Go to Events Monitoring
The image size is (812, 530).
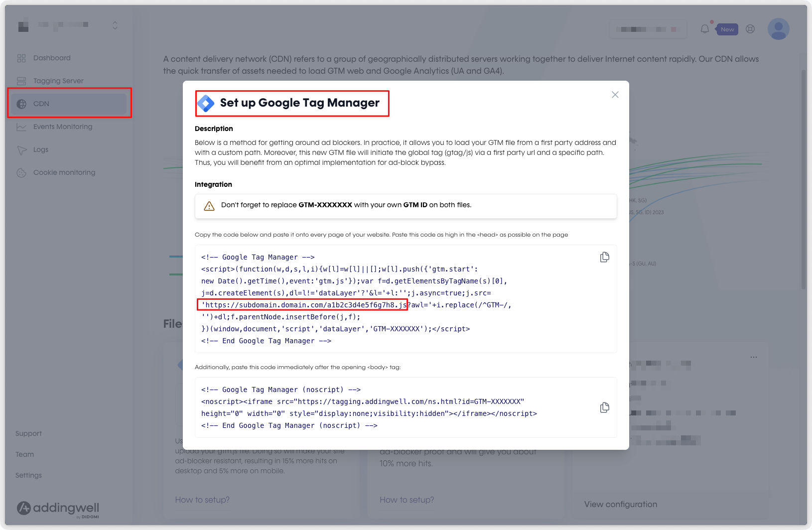(x=63, y=127)
